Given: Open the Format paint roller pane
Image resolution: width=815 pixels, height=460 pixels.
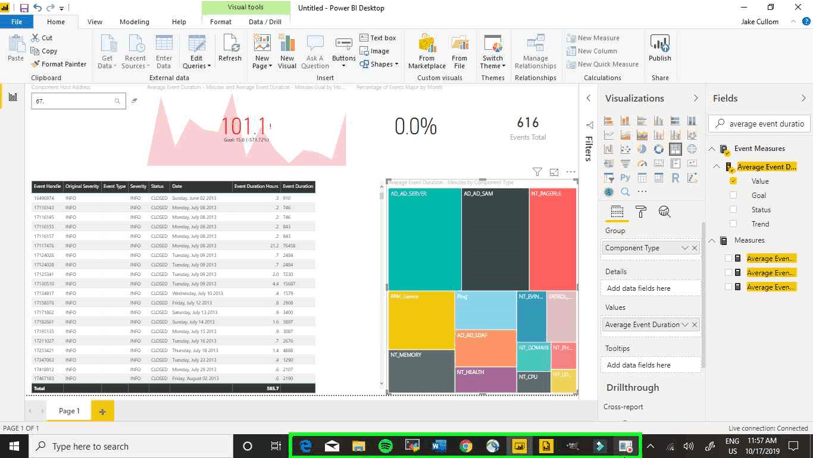Looking at the screenshot, I should (641, 212).
